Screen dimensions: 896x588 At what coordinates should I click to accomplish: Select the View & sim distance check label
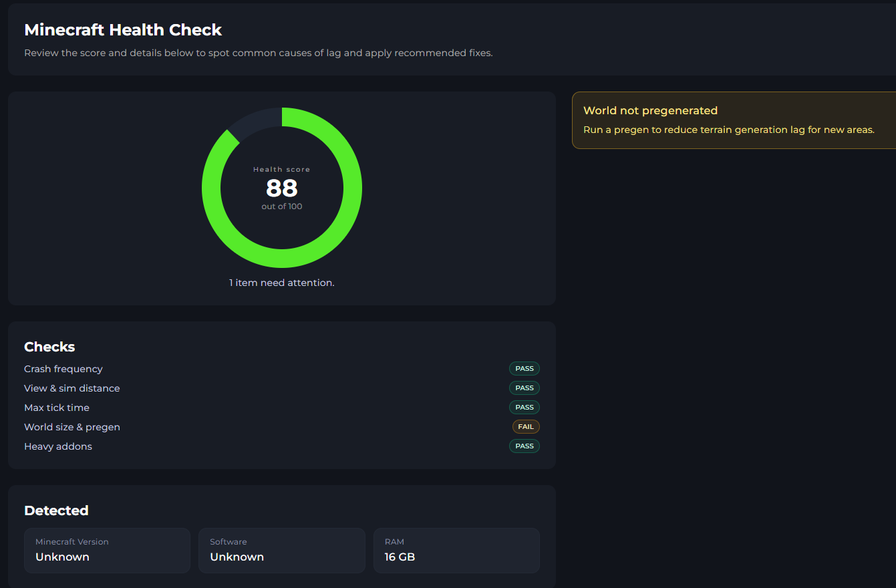click(x=72, y=388)
